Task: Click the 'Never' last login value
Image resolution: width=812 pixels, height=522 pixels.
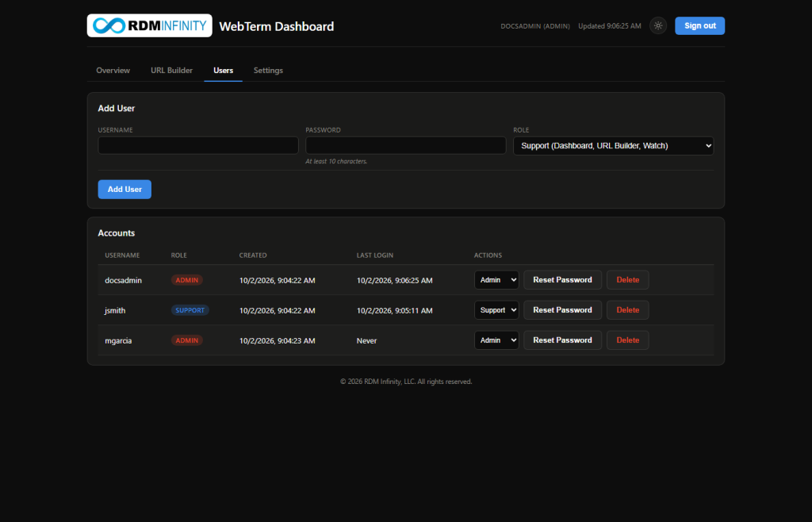Action: (366, 341)
